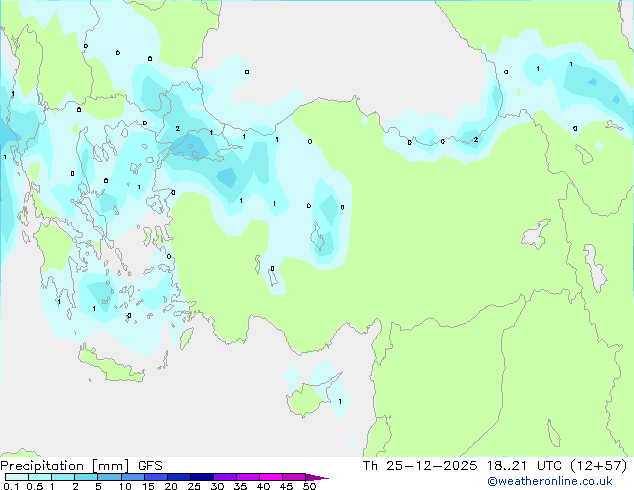Click the 10–15 mm legend swatch

click(x=133, y=477)
